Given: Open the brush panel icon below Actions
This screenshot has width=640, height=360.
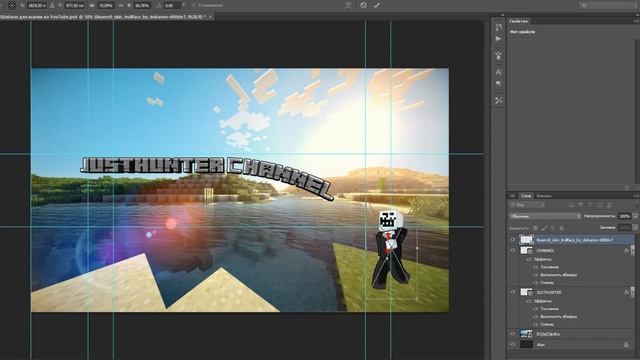Looking at the screenshot, I should pyautogui.click(x=498, y=55).
